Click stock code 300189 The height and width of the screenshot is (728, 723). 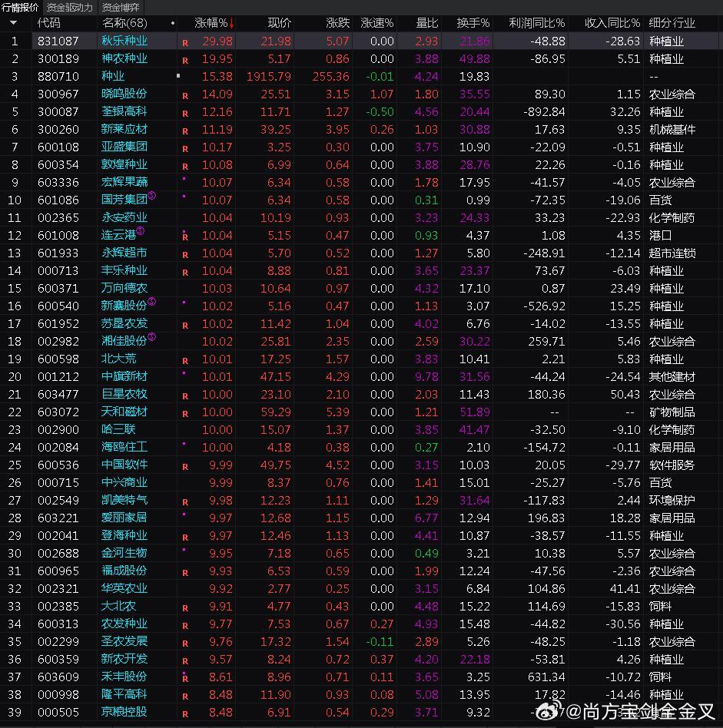58,59
